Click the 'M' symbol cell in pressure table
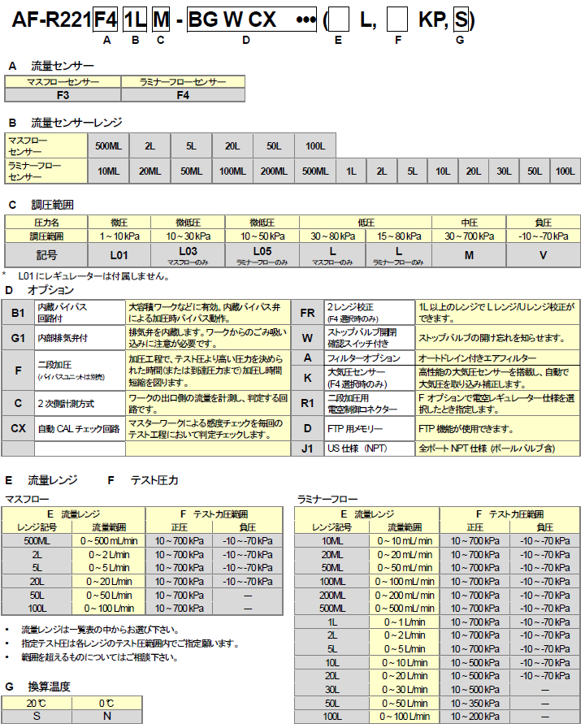This screenshot has width=585, height=728. click(x=469, y=255)
